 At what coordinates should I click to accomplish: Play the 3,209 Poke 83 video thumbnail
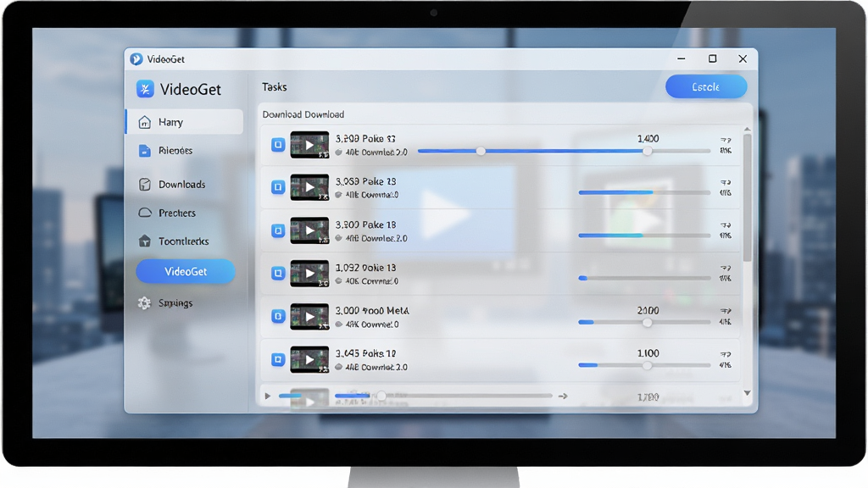(309, 145)
